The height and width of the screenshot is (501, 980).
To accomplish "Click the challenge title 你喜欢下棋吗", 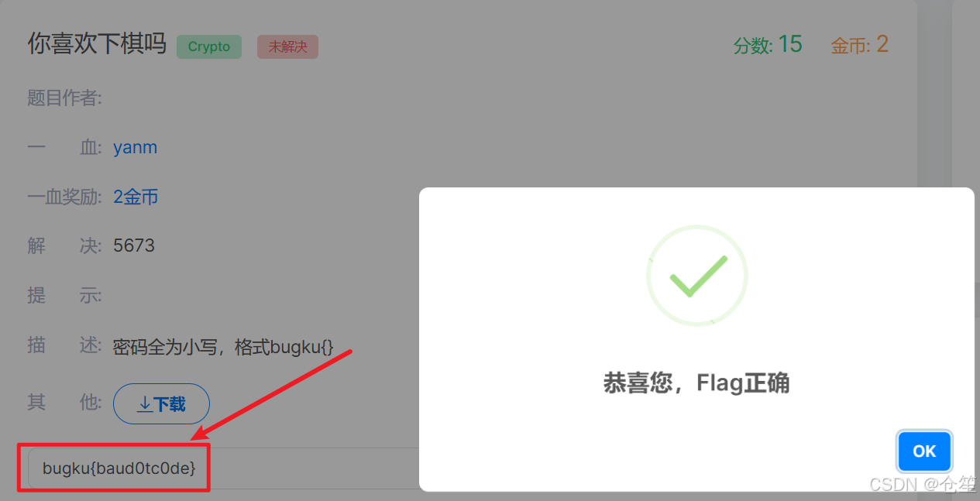I will coord(97,44).
